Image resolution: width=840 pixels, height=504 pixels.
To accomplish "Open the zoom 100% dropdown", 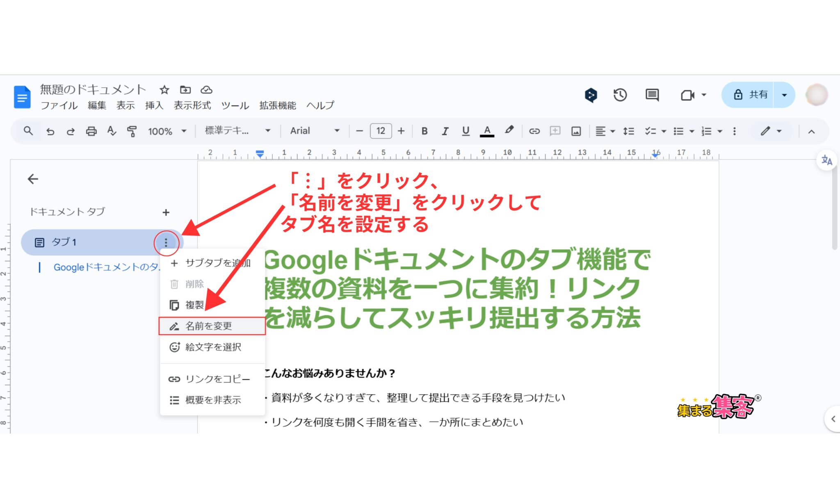I will [167, 131].
